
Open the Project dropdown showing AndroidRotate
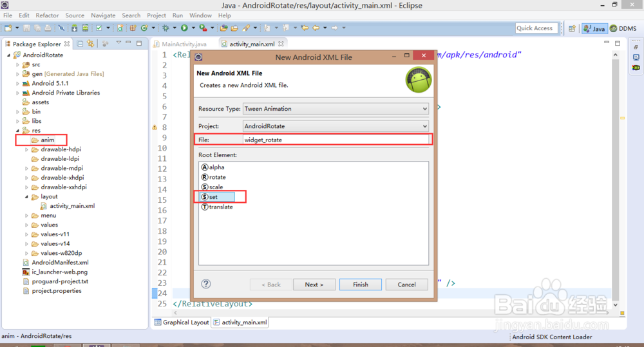pos(336,126)
